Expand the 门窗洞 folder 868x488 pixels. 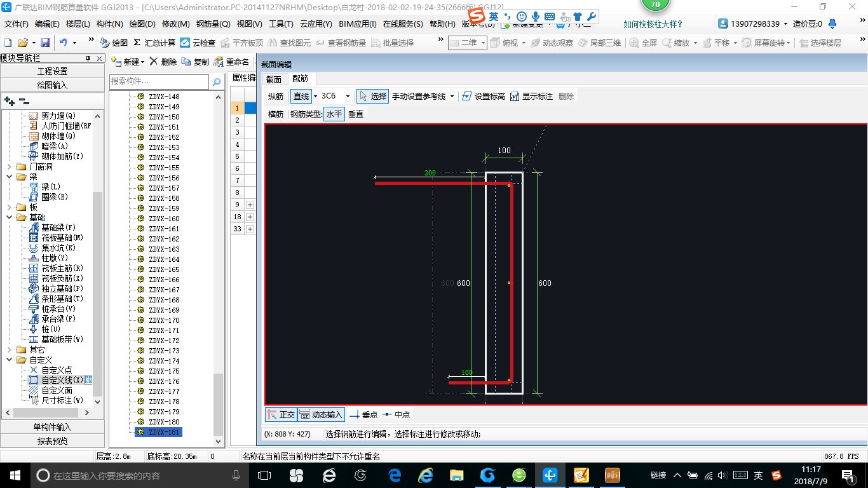pos(9,166)
